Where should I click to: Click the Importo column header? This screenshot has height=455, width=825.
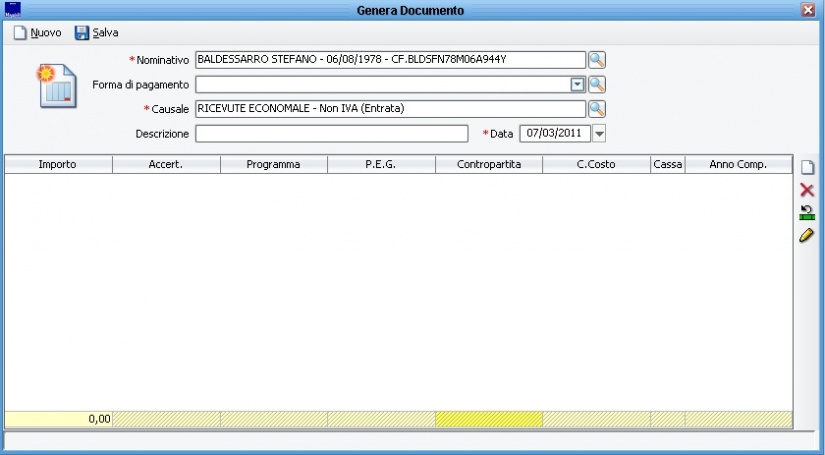(x=58, y=165)
